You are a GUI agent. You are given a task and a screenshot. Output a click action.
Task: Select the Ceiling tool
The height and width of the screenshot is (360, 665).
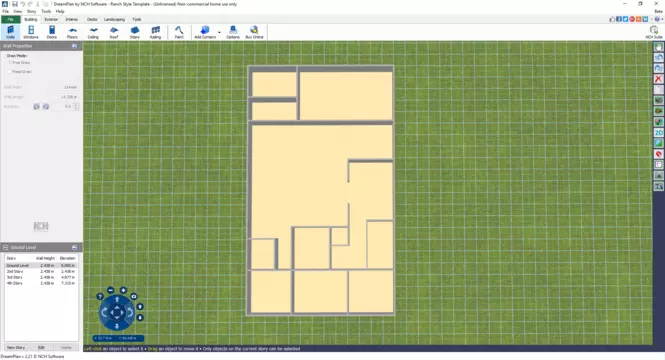pyautogui.click(x=93, y=32)
